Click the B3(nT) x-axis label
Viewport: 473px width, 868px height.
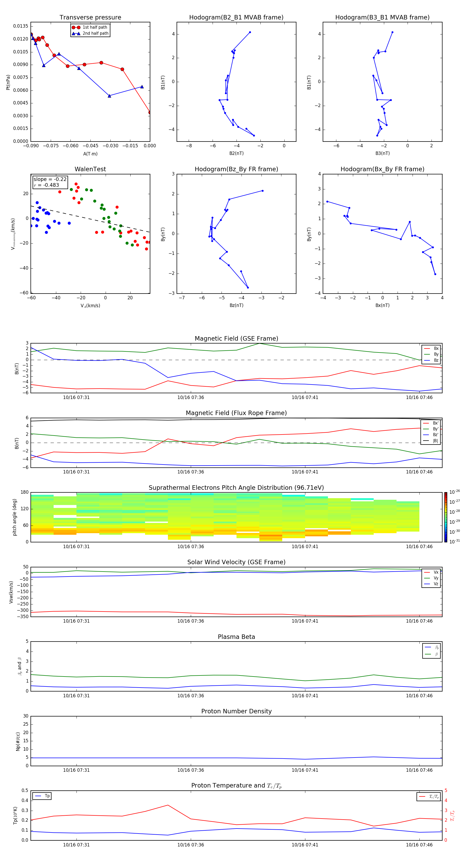point(382,154)
